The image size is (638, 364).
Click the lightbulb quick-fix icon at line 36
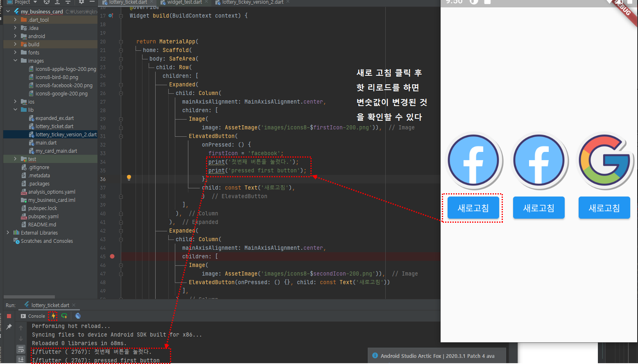[x=129, y=178]
